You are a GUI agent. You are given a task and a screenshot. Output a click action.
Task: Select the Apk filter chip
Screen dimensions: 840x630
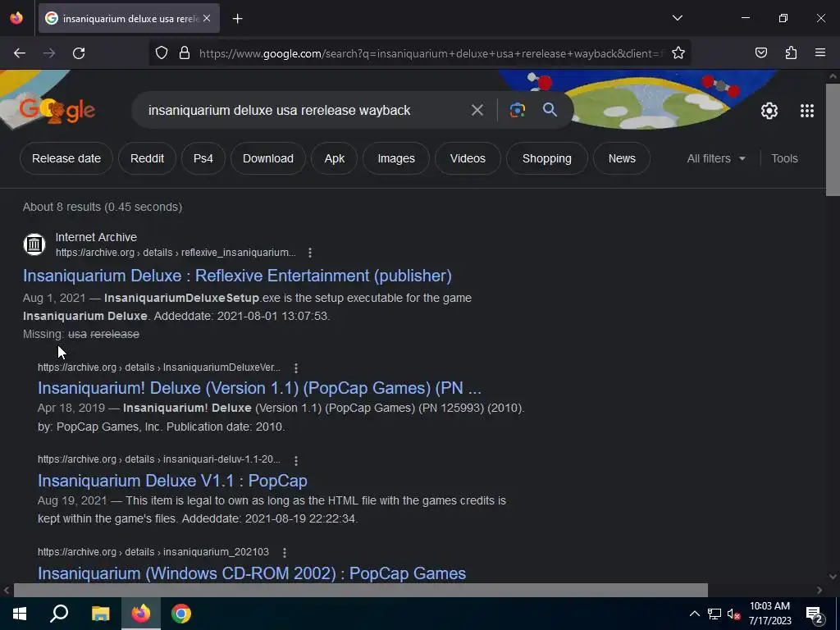[x=335, y=158]
